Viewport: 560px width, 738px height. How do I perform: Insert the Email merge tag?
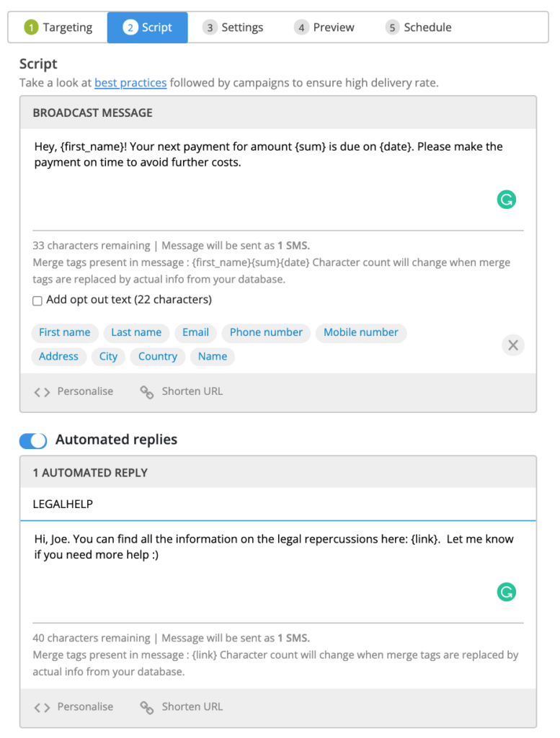coord(195,332)
